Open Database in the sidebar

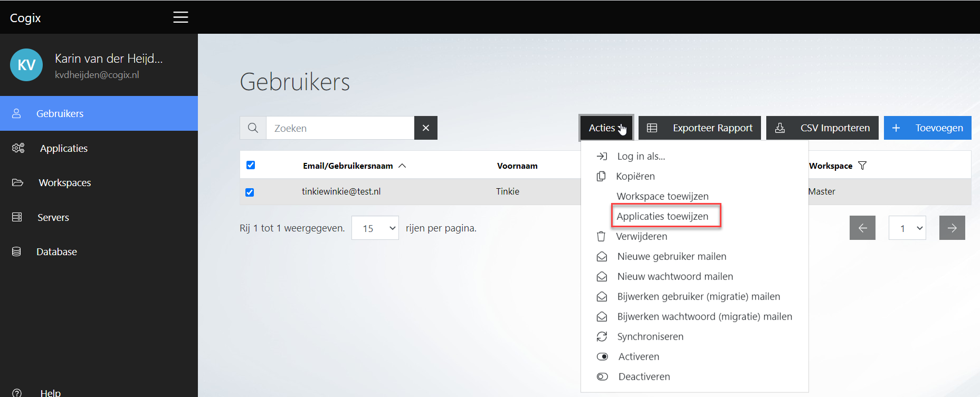(x=56, y=252)
